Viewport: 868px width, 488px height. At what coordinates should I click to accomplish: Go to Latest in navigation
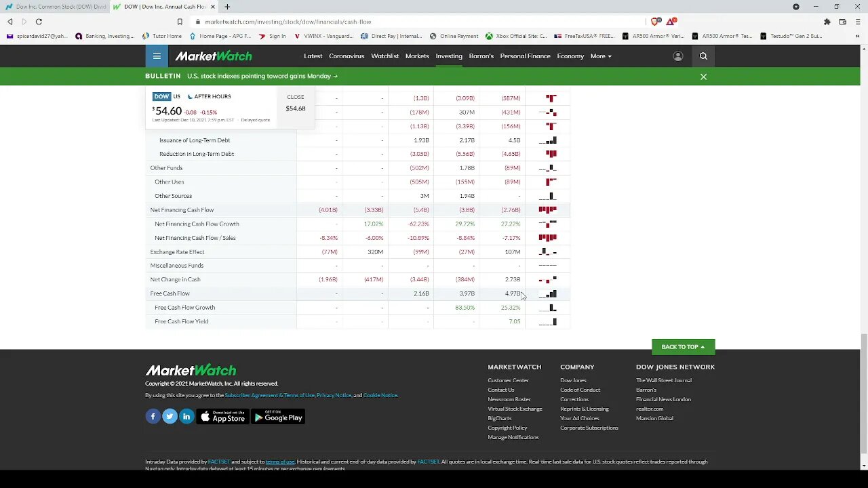313,56
